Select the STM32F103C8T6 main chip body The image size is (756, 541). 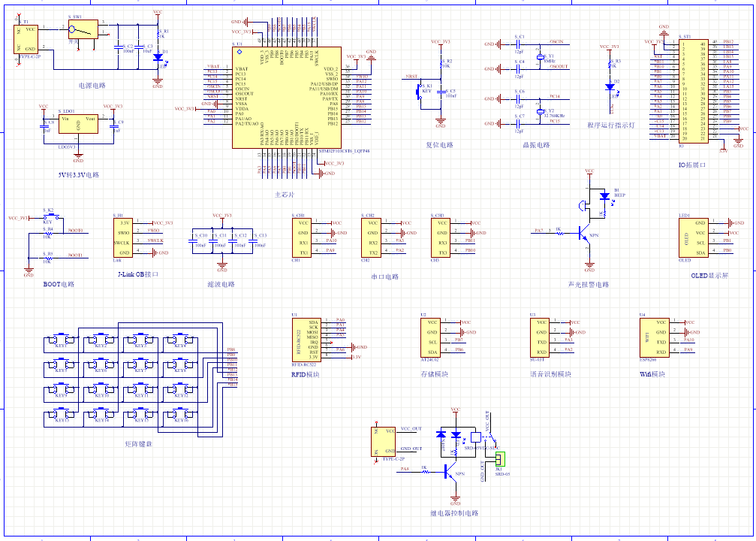click(x=286, y=98)
